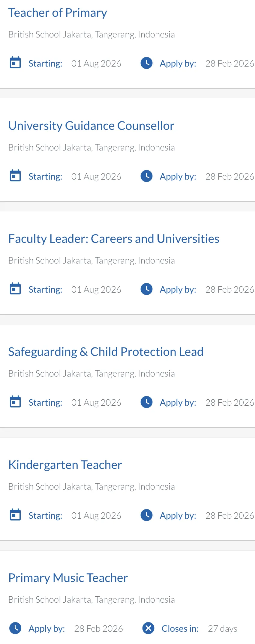Open Faculty Leader: Careers and Universities

point(114,239)
